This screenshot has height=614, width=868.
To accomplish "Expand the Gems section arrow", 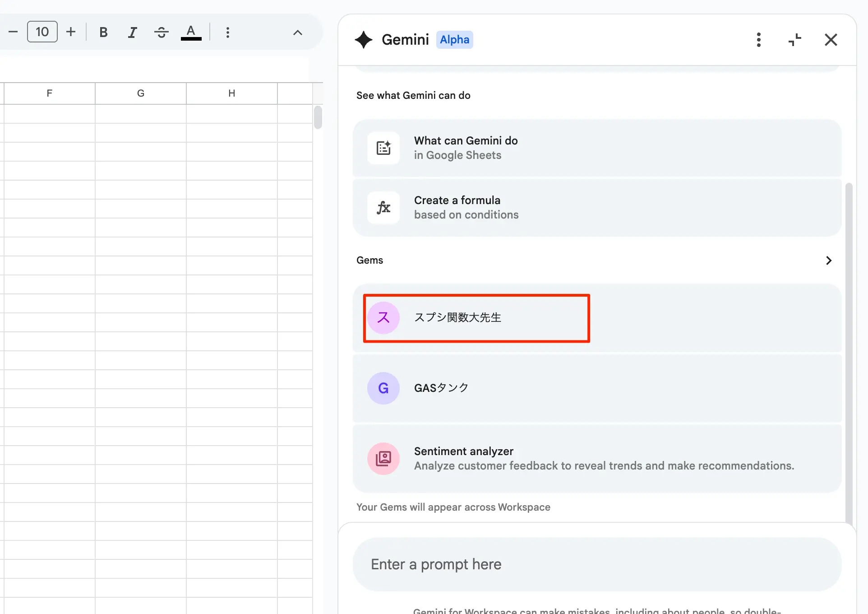I will (829, 260).
